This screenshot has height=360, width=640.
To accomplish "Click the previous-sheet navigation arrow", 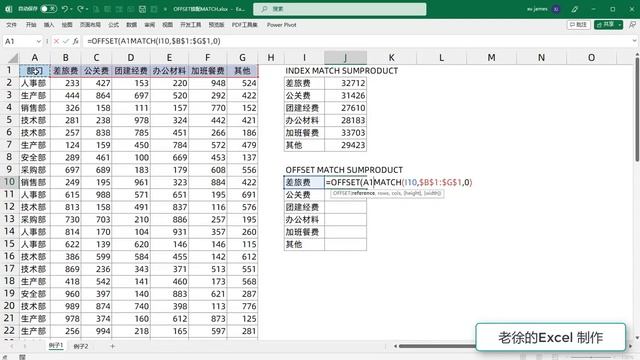I will click(x=11, y=346).
